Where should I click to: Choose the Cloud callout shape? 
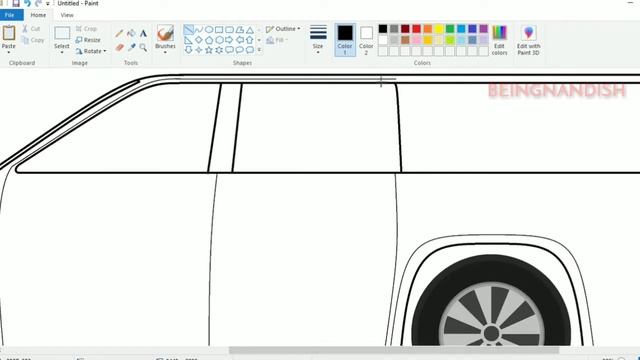click(x=250, y=50)
